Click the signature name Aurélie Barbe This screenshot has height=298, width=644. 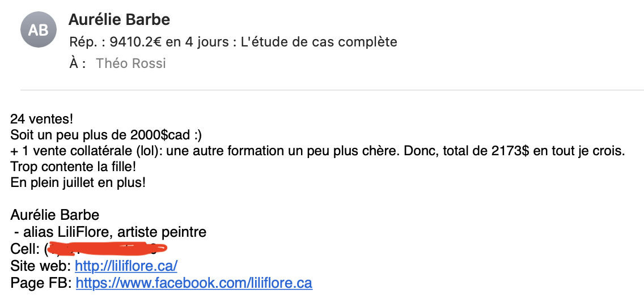pyautogui.click(x=54, y=215)
